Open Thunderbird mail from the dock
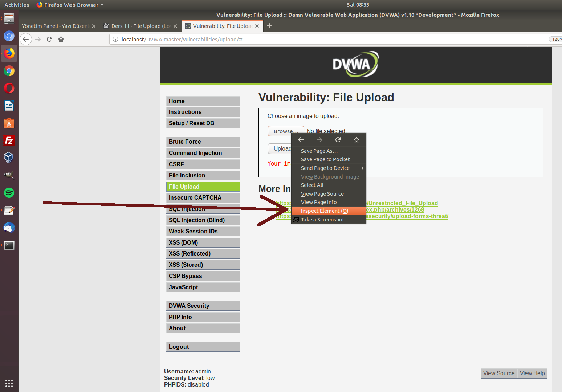The image size is (562, 392). (9, 228)
